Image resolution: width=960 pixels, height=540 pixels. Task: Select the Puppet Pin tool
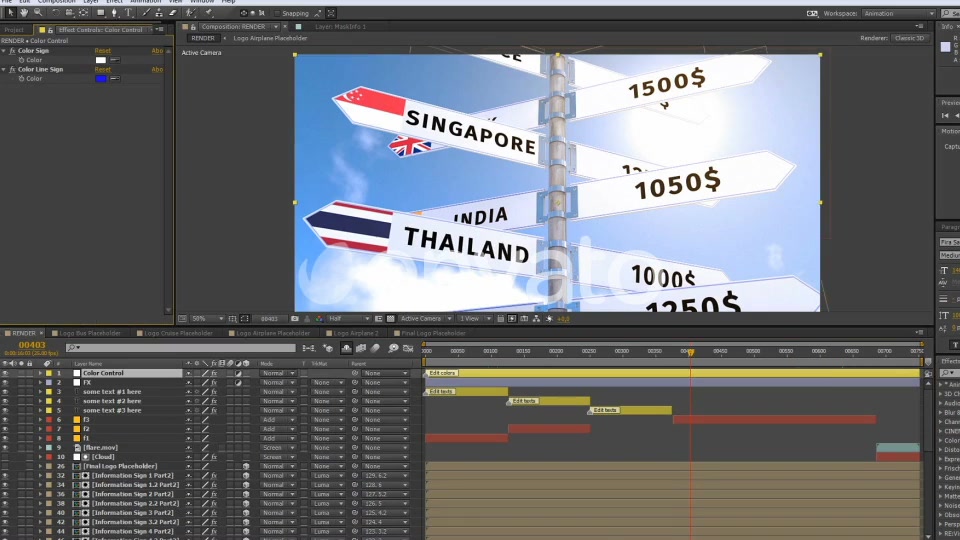click(x=209, y=12)
